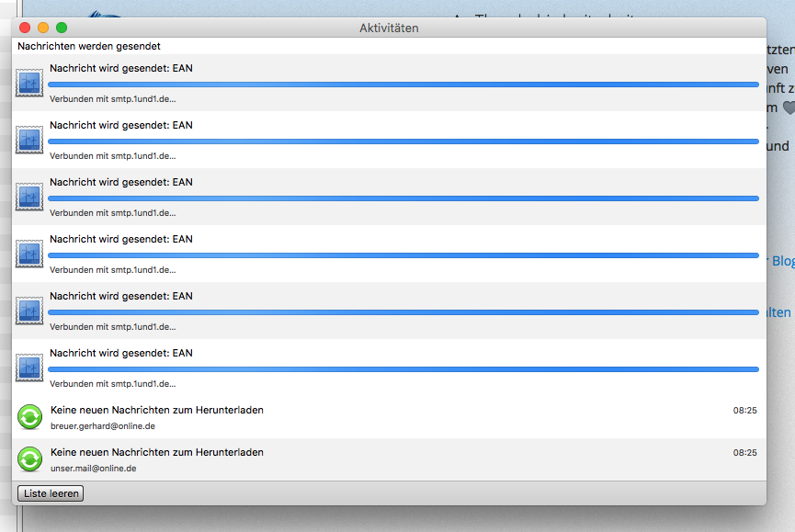This screenshot has width=795, height=532.
Task: Click green sync icon for breuer.gerhard@online.de
Action: tap(30, 417)
